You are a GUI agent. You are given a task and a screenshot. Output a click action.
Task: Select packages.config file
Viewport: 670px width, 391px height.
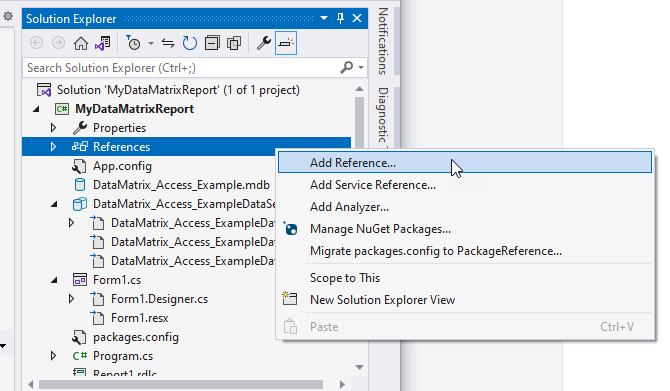[x=136, y=337]
